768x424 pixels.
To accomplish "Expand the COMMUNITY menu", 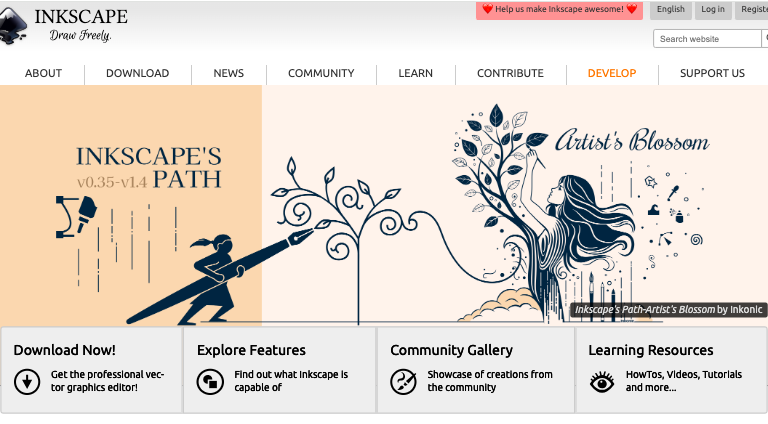I will coord(321,73).
